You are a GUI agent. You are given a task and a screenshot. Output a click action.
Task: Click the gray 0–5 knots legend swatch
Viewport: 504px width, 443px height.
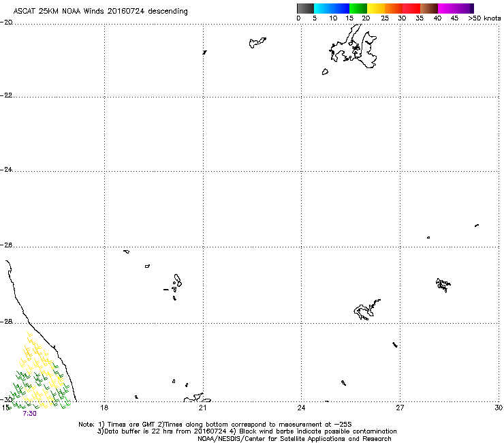pyautogui.click(x=305, y=8)
